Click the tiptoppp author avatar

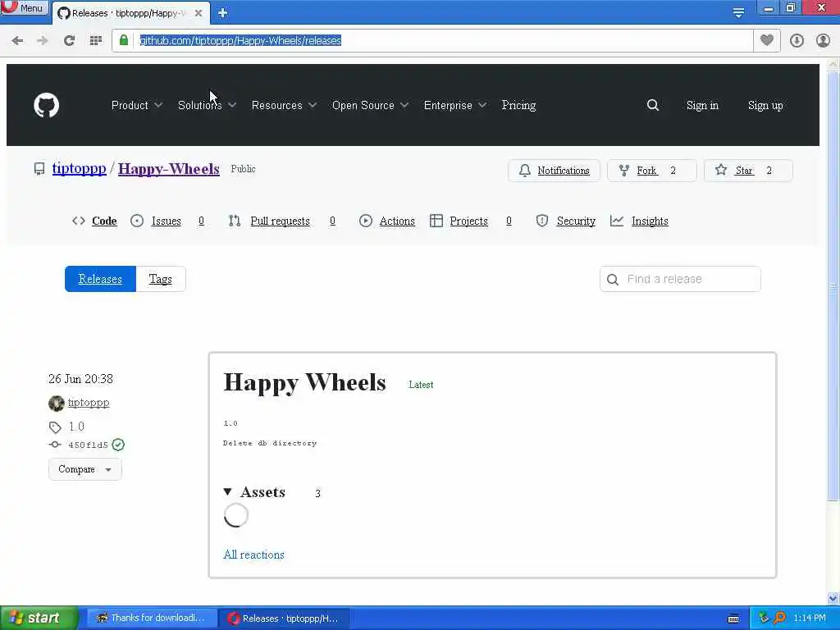point(57,403)
